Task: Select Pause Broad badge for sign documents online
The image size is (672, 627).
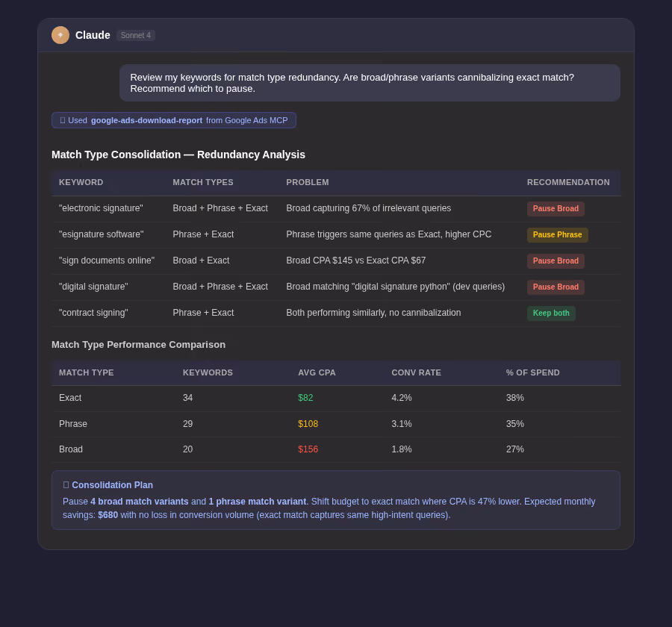Action: click(x=556, y=261)
